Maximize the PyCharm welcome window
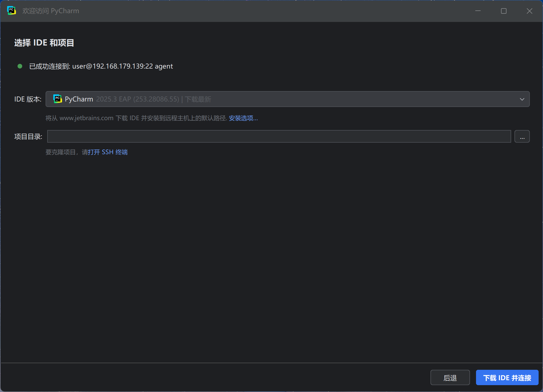The image size is (543, 392). click(x=503, y=11)
